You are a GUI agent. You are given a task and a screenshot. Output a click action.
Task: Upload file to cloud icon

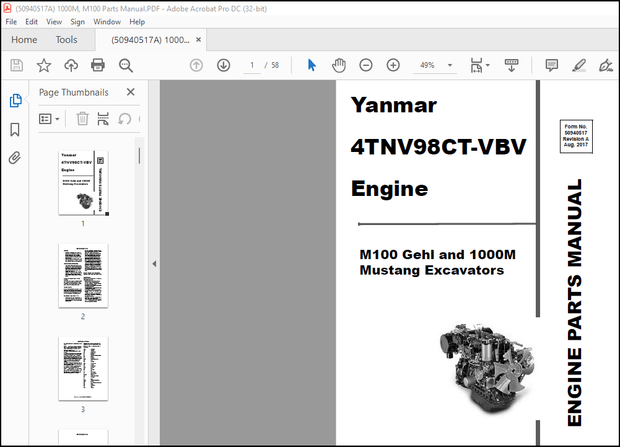pyautogui.click(x=71, y=65)
